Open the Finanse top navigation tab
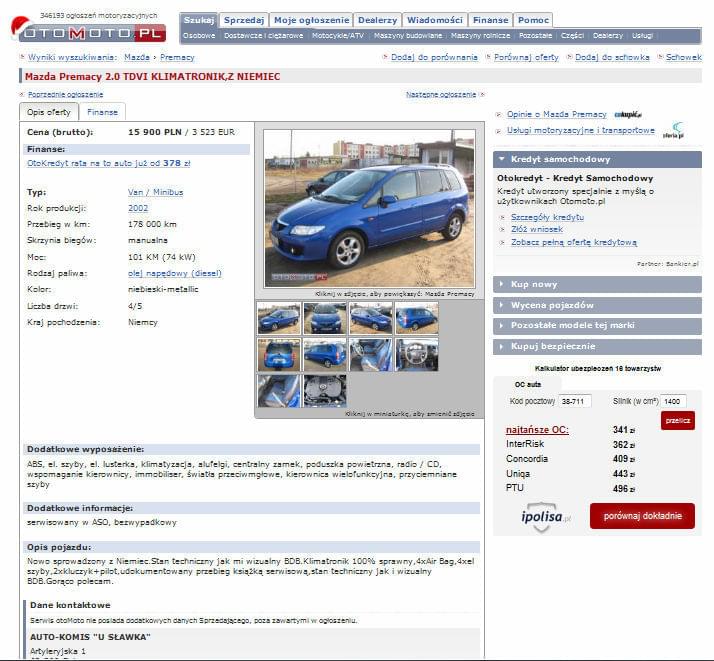Image resolution: width=714 pixels, height=661 pixels. [490, 20]
